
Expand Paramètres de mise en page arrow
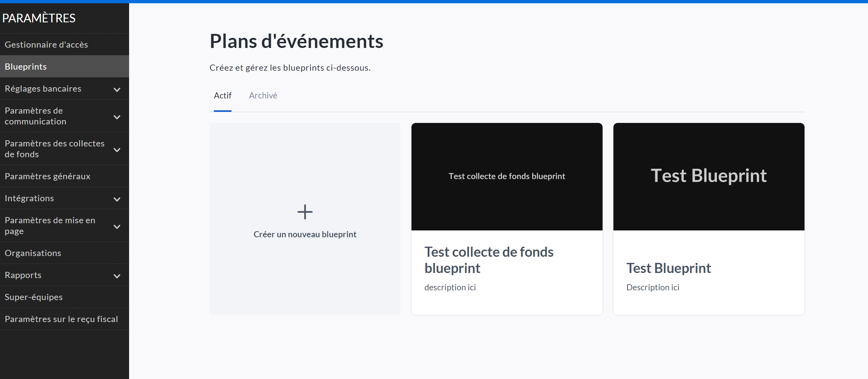point(117,226)
